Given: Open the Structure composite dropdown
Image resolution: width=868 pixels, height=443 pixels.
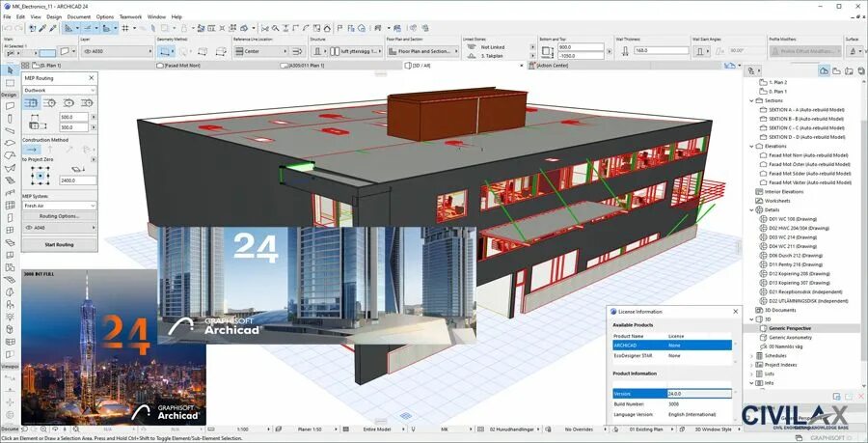Looking at the screenshot, I should click(356, 51).
